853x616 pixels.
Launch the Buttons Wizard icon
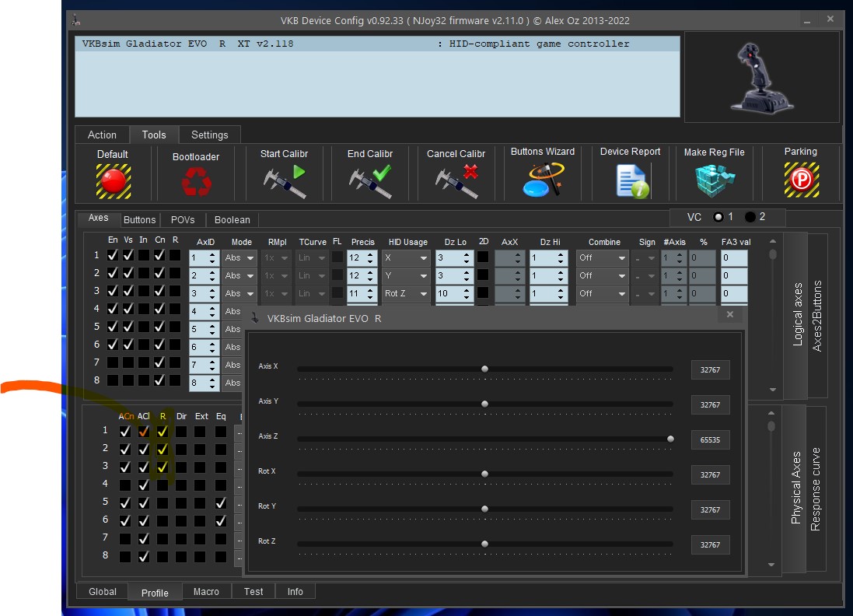[x=543, y=180]
